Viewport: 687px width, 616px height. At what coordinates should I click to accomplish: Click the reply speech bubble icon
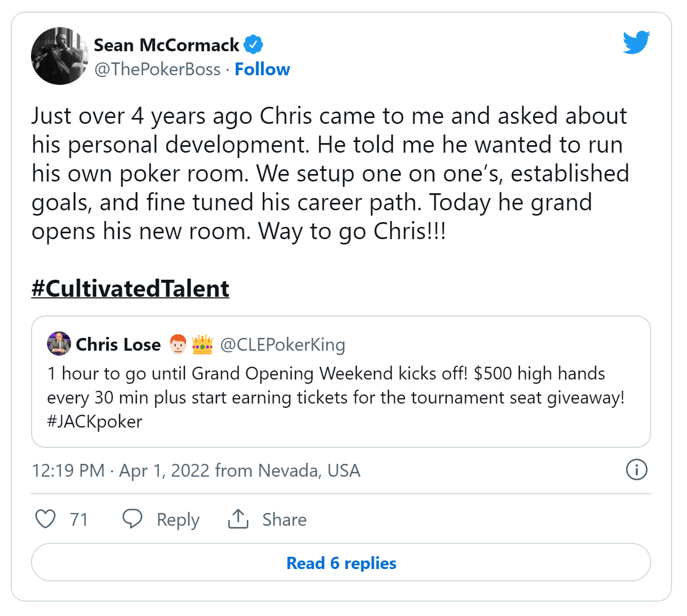(x=132, y=519)
